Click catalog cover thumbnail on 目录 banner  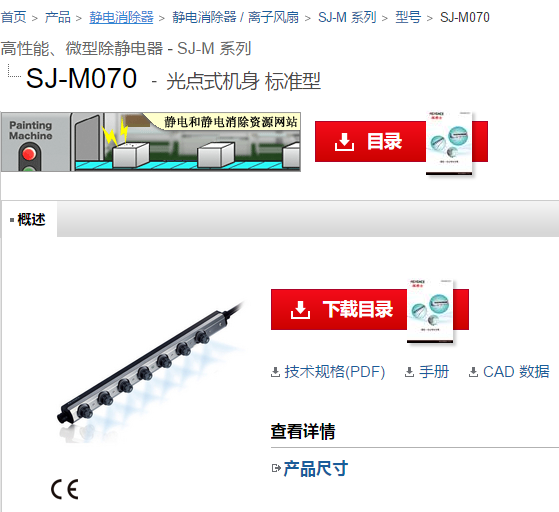[449, 143]
